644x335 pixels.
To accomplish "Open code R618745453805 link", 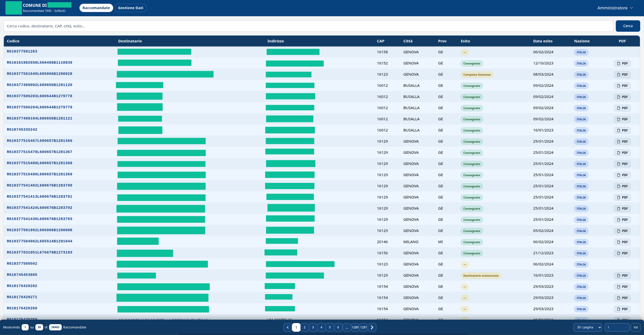I will click(x=22, y=275).
